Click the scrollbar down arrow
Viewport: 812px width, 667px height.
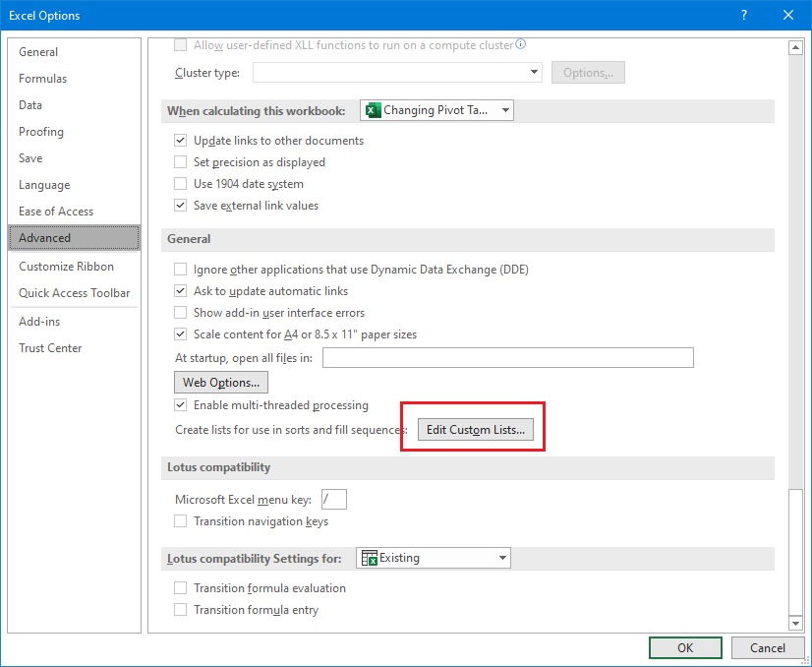click(795, 623)
